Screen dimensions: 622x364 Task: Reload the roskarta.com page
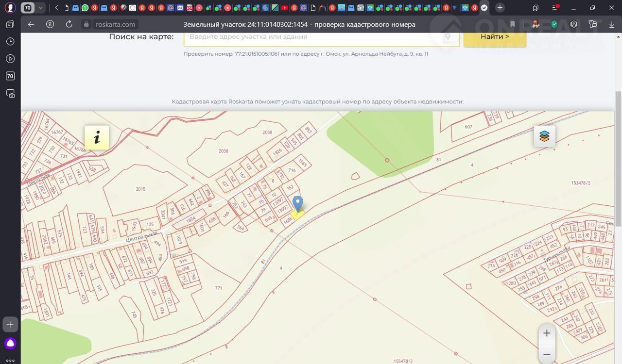pyautogui.click(x=69, y=24)
